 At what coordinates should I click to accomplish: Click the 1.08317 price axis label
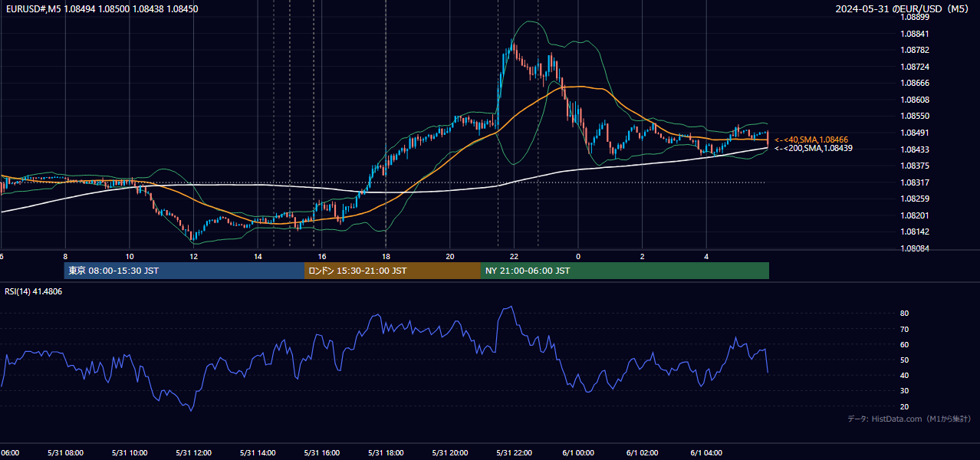(x=915, y=182)
